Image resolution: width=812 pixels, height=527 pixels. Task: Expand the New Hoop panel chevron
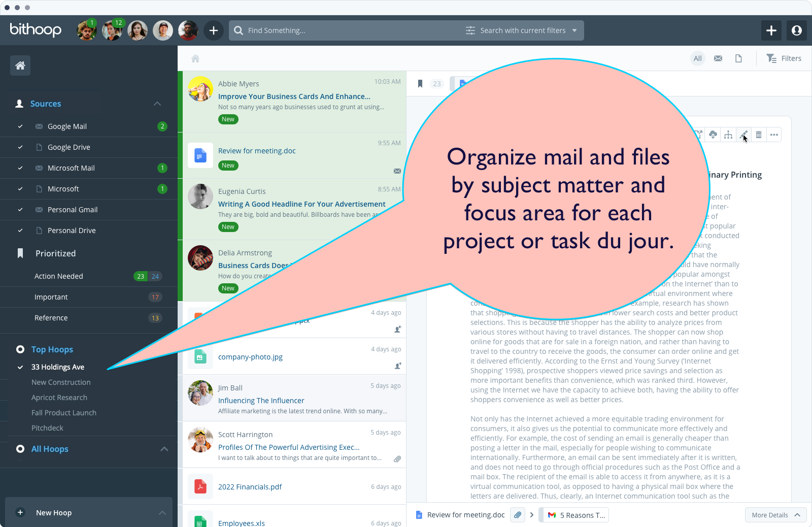(162, 513)
